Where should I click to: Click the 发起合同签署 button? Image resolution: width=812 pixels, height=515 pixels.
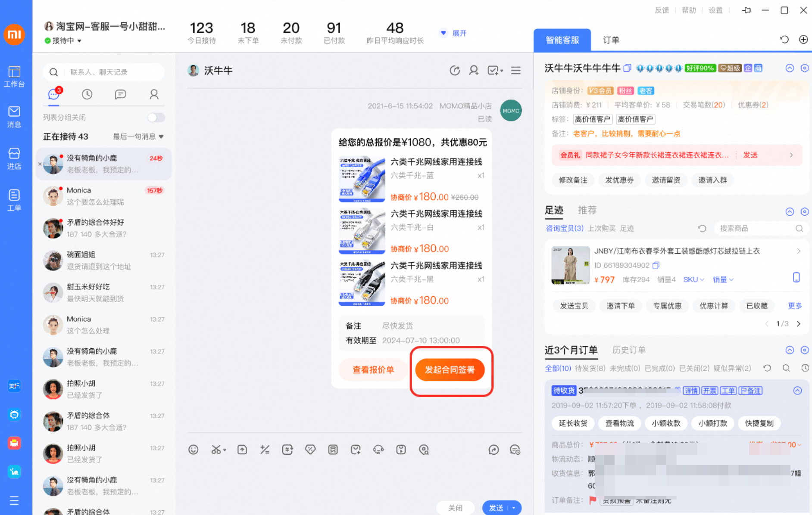(450, 370)
